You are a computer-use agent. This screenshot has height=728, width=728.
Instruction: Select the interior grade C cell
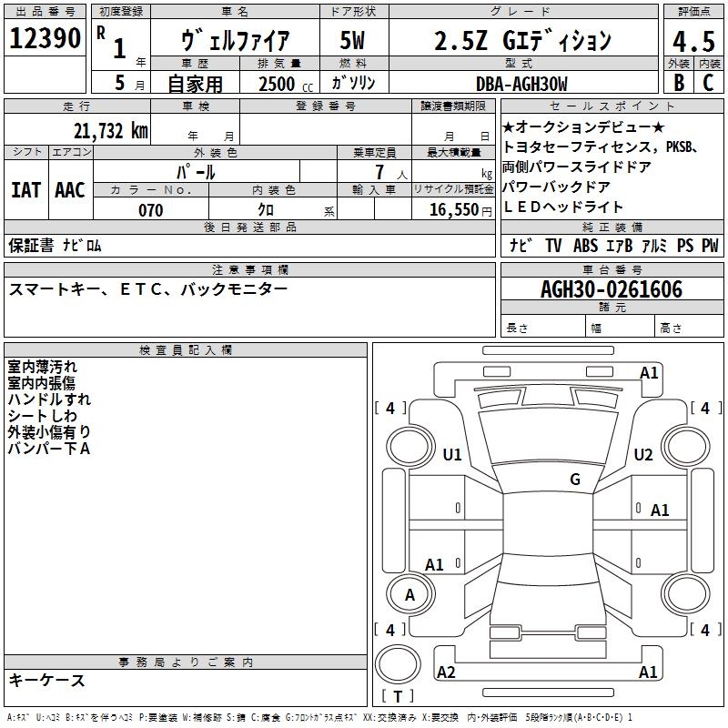pos(708,82)
